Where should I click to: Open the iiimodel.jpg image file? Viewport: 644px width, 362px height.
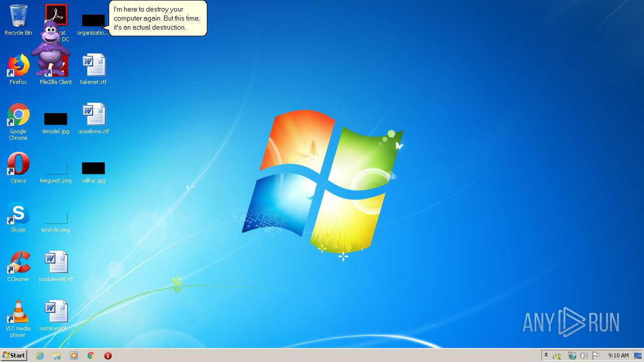[56, 123]
